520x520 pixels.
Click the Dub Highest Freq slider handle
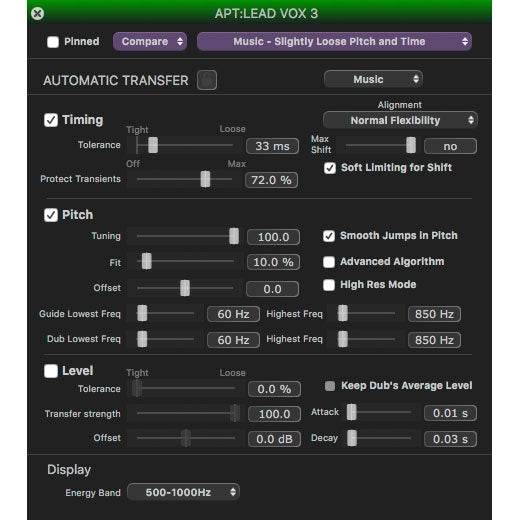[343, 339]
